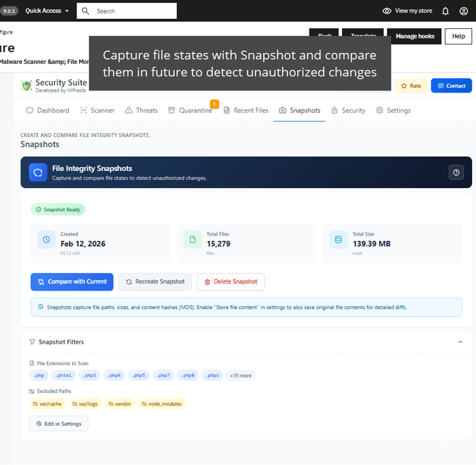Click the .phps extension chip
The height and width of the screenshot is (465, 476).
click(212, 376)
